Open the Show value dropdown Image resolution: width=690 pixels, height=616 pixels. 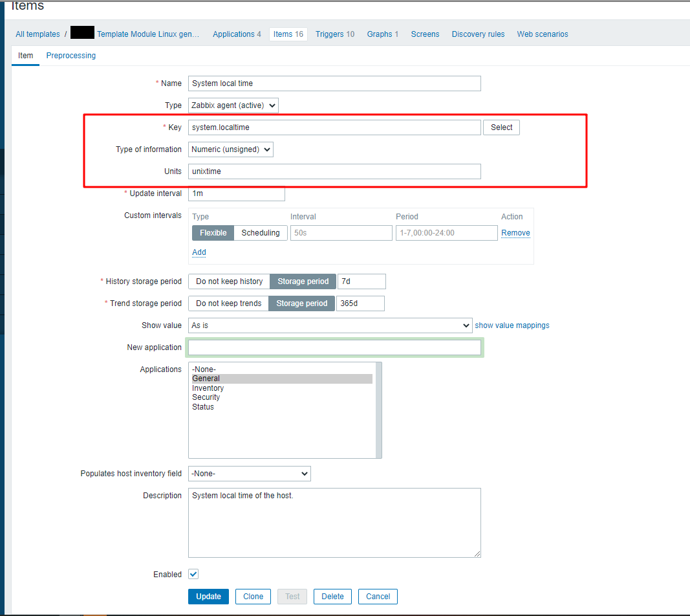(x=330, y=325)
